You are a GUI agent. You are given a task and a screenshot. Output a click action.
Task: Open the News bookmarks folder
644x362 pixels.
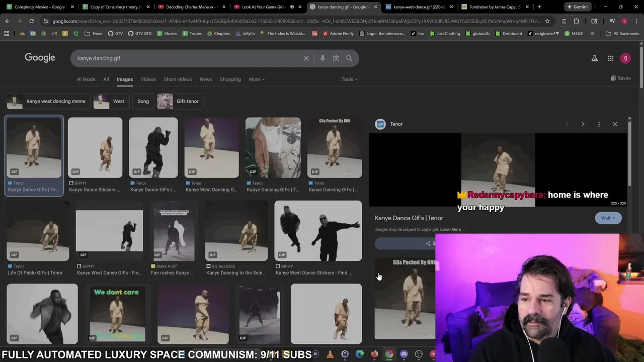point(94,33)
